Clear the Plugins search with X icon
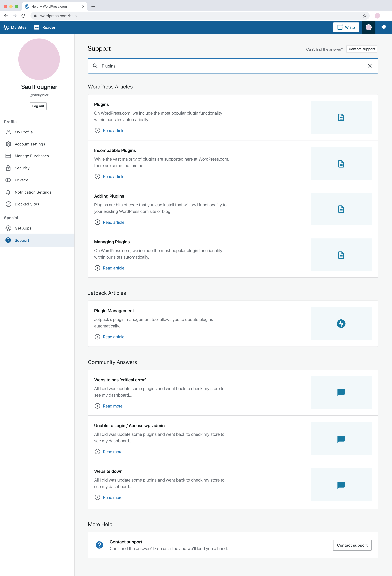The width and height of the screenshot is (392, 576). pos(369,66)
